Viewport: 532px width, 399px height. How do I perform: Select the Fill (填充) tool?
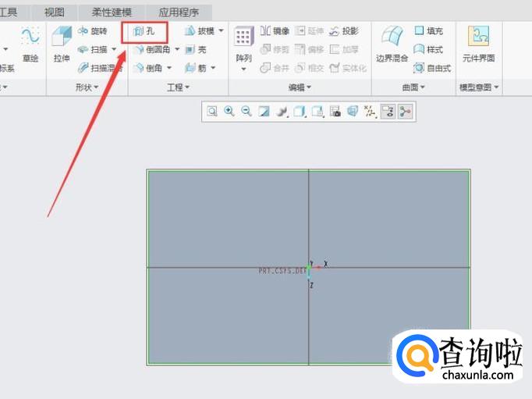pyautogui.click(x=429, y=31)
